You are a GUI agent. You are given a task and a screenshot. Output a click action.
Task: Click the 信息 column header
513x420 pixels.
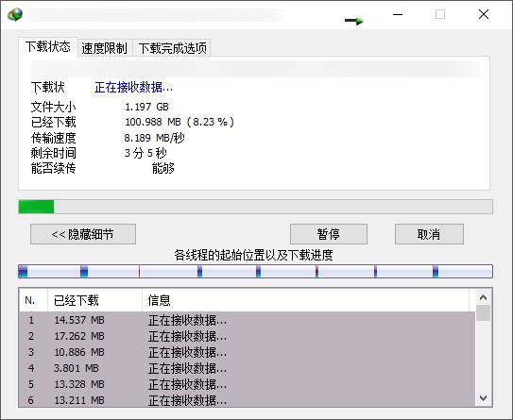tap(305, 300)
